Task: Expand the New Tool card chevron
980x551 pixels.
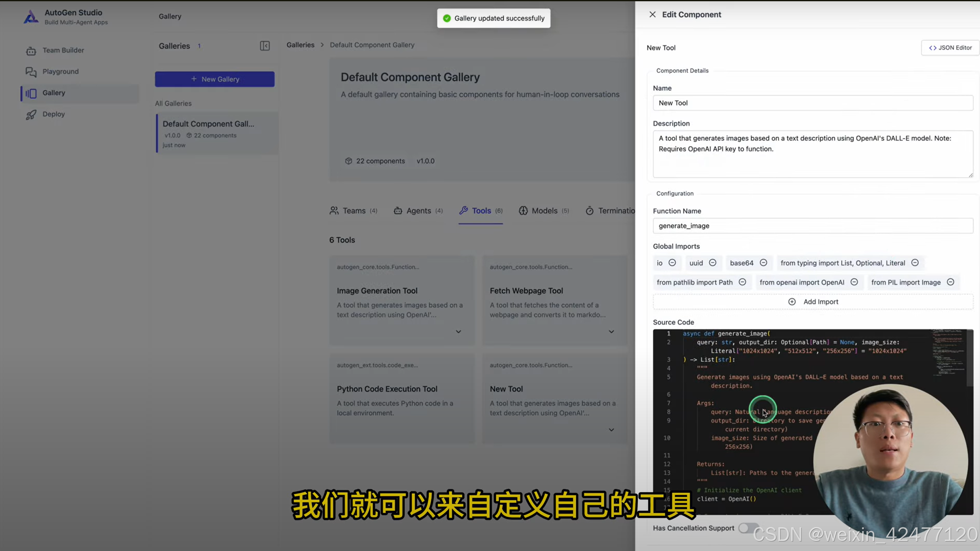Action: coord(611,430)
